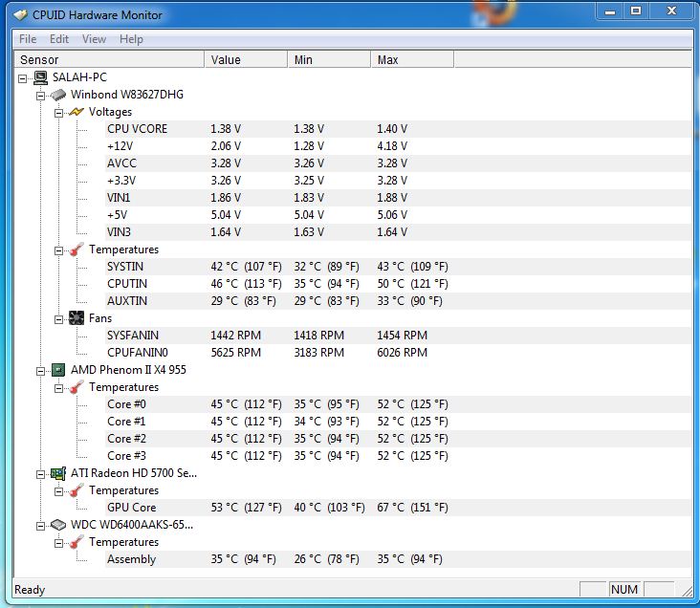Collapse the Fans group

58,319
